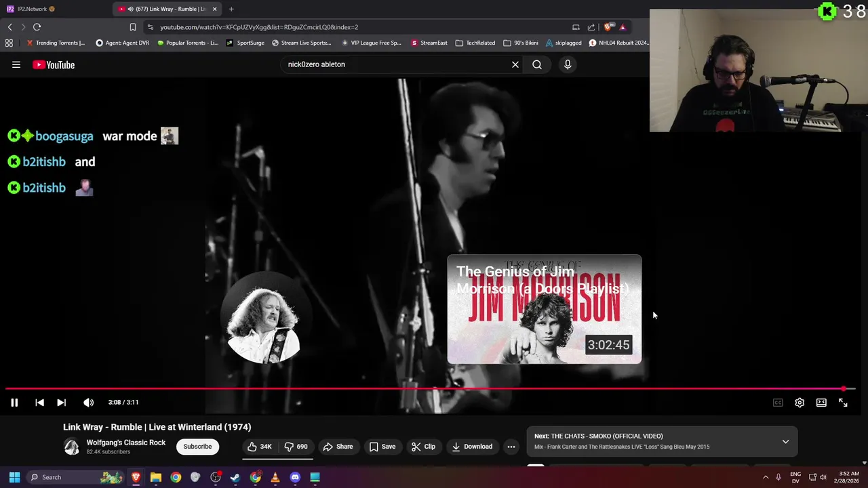Skip to next video in playlist
Image resolution: width=868 pixels, height=488 pixels.
coord(61,403)
